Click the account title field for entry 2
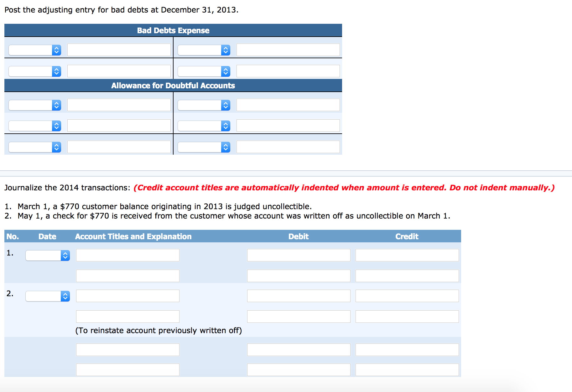Image resolution: width=572 pixels, height=392 pixels. pyautogui.click(x=127, y=296)
